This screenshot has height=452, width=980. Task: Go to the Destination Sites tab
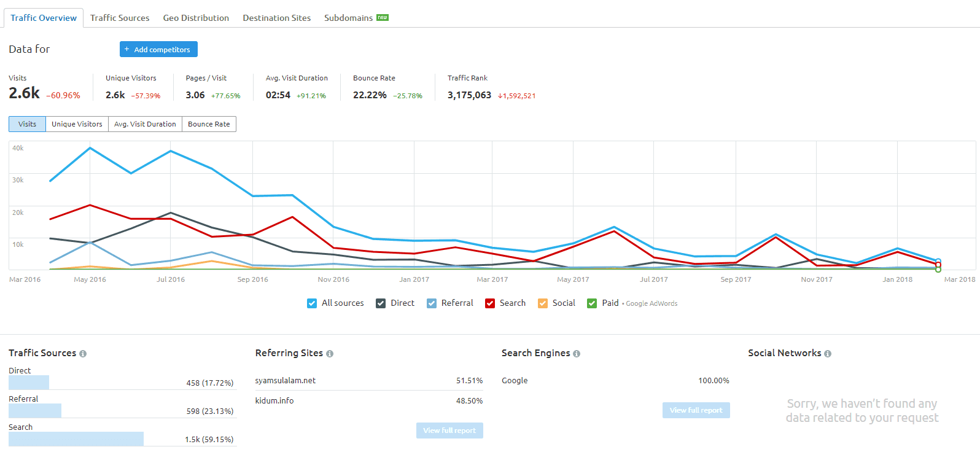point(276,18)
